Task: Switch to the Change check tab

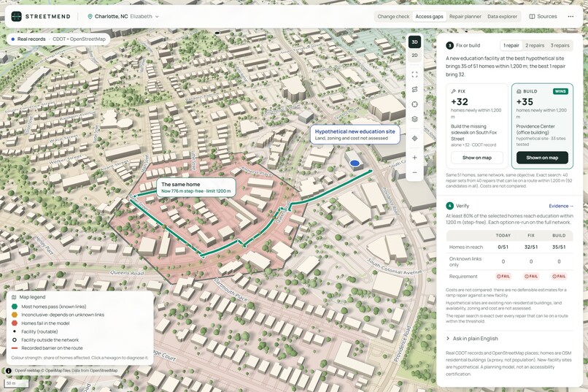Action: tap(393, 17)
